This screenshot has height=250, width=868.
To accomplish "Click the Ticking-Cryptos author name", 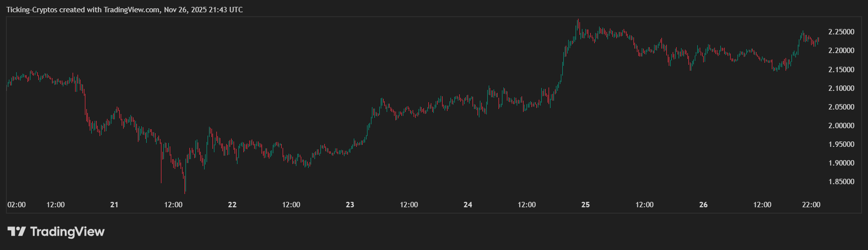I will (31, 10).
